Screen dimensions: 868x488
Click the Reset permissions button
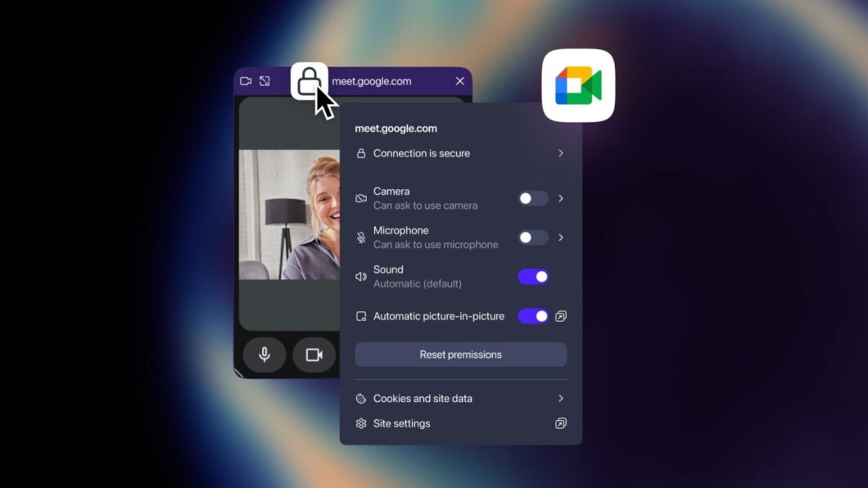[x=460, y=355]
